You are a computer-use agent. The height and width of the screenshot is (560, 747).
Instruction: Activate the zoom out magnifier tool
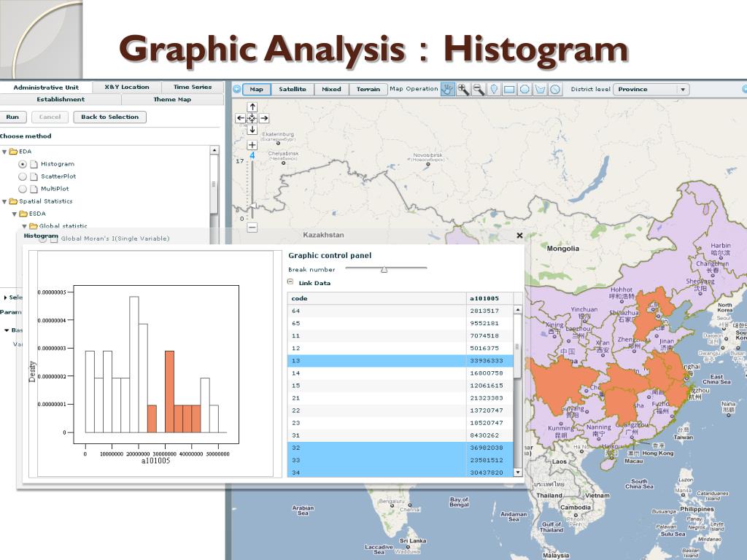(479, 89)
